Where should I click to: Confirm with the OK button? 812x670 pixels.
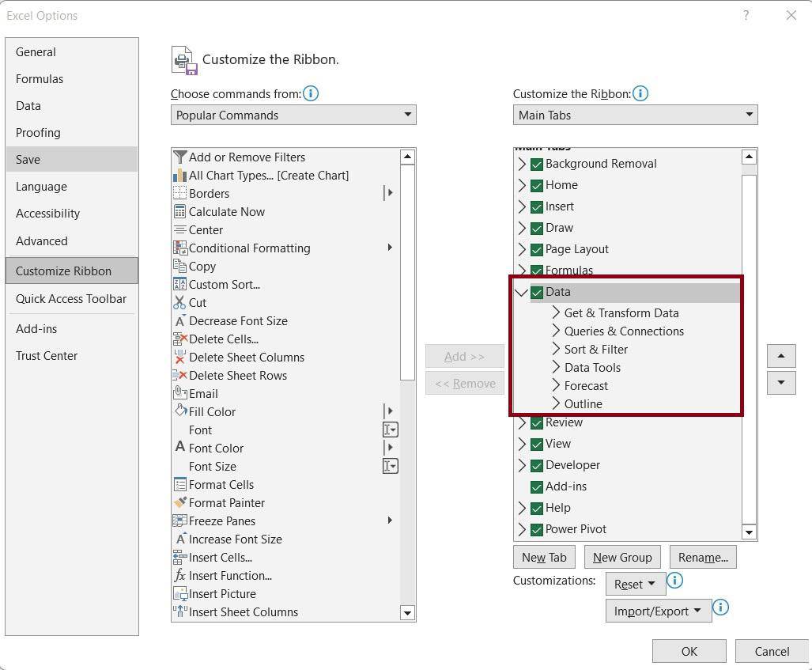click(689, 651)
